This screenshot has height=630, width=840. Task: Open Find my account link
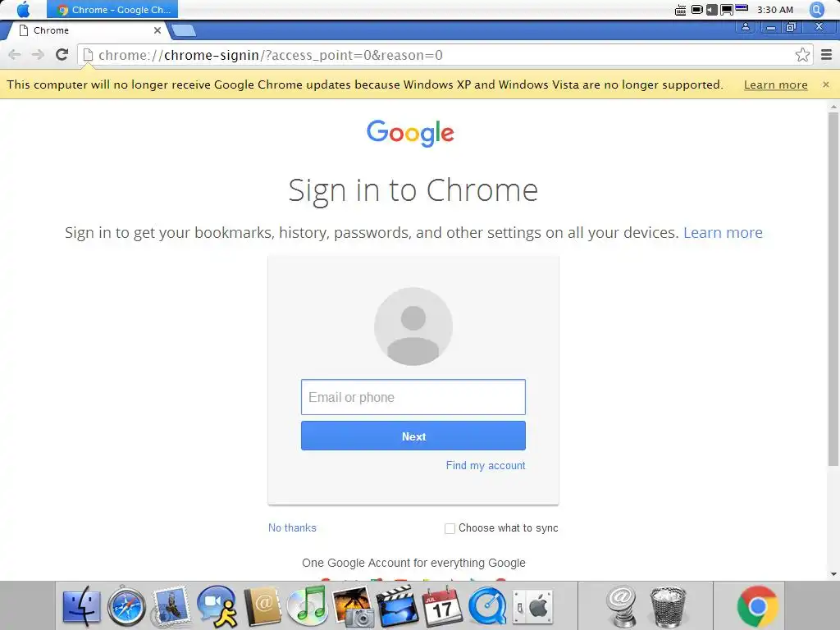click(486, 466)
